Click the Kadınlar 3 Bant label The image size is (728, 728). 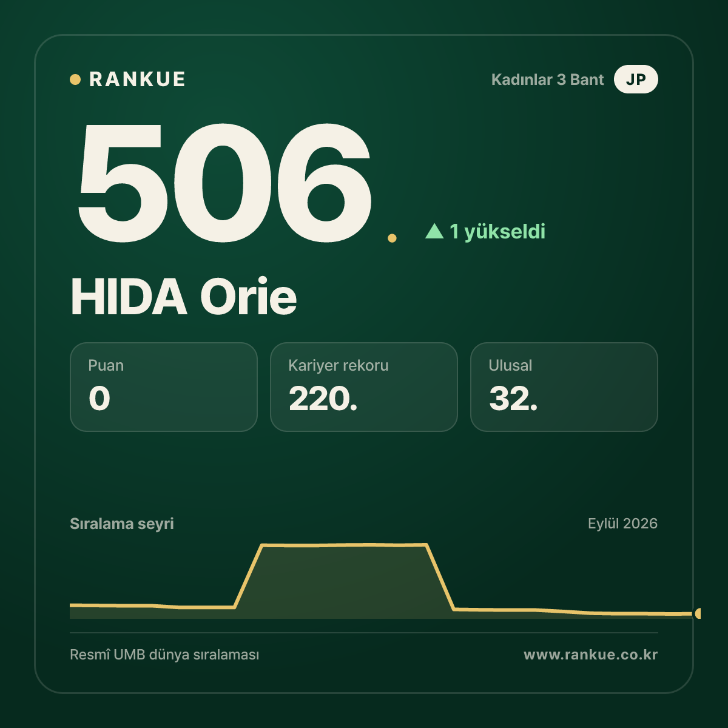click(x=547, y=79)
